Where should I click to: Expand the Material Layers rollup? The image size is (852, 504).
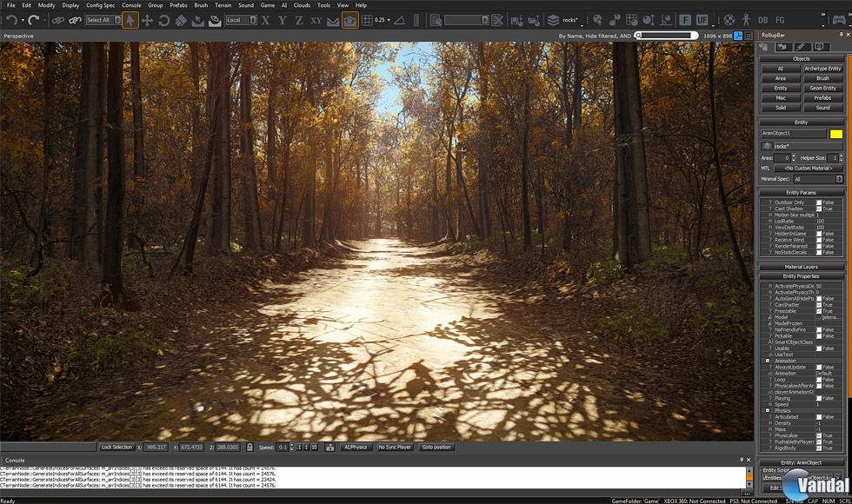click(x=801, y=267)
